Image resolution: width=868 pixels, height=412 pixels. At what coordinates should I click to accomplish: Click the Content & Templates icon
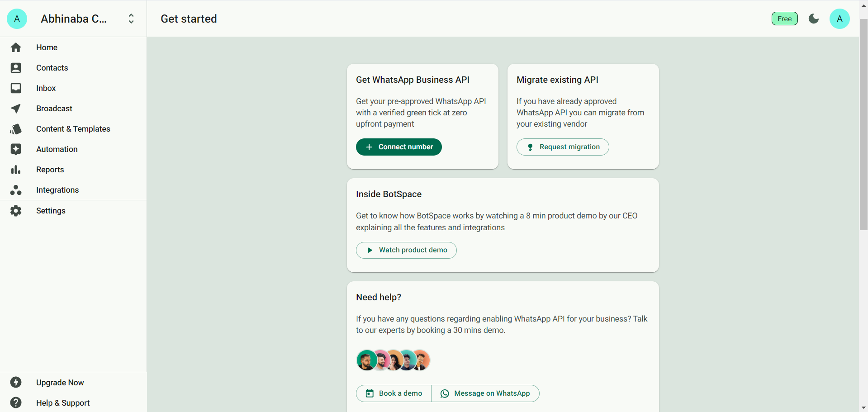tap(16, 129)
